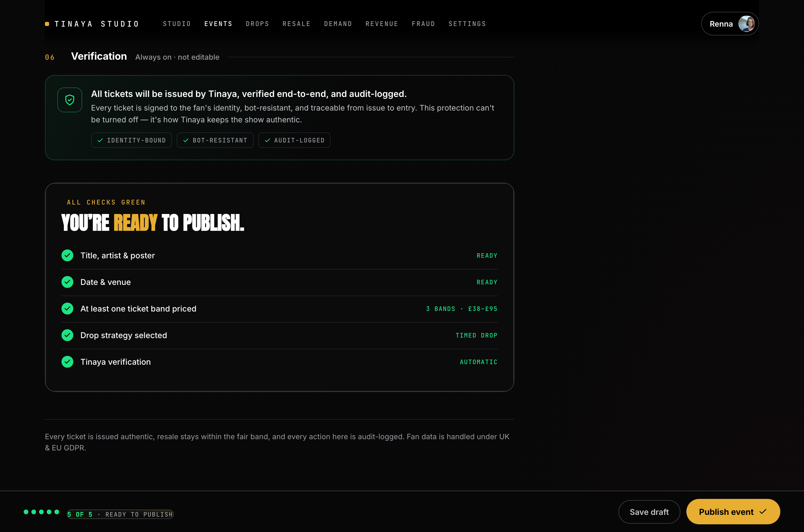Select the 'Title, artist & poster' row label
The image size is (804, 532).
pyautogui.click(x=117, y=255)
